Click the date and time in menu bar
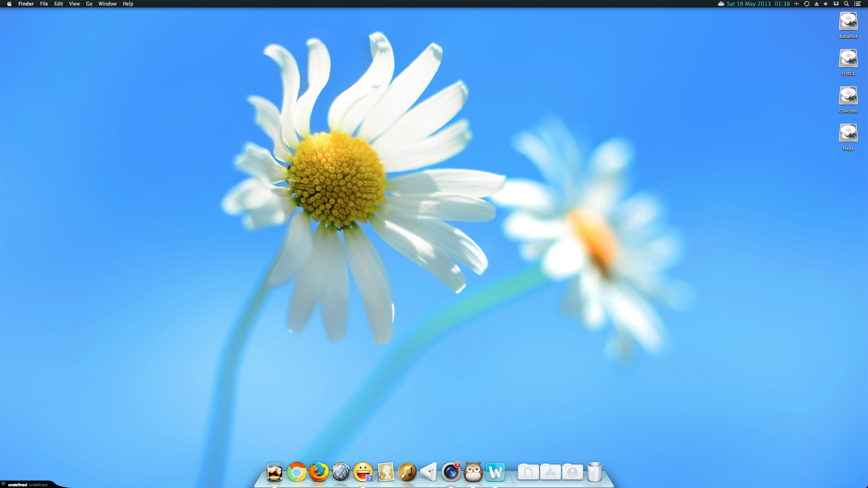This screenshot has height=488, width=868. coord(758,4)
